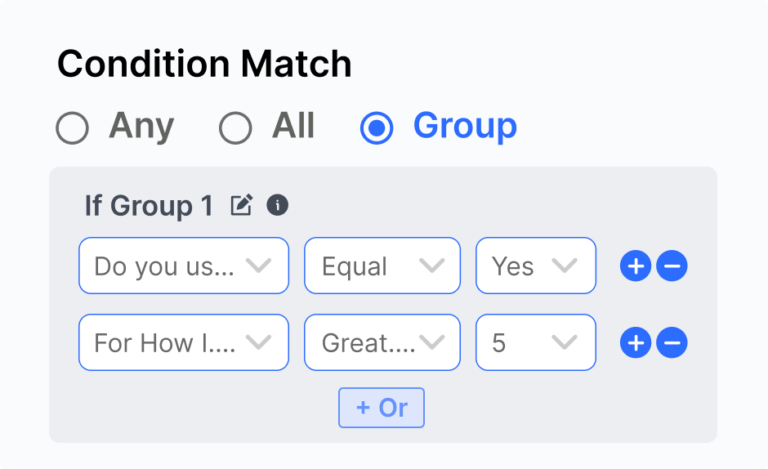
Task: Click the If Group 1 title
Action: click(149, 206)
